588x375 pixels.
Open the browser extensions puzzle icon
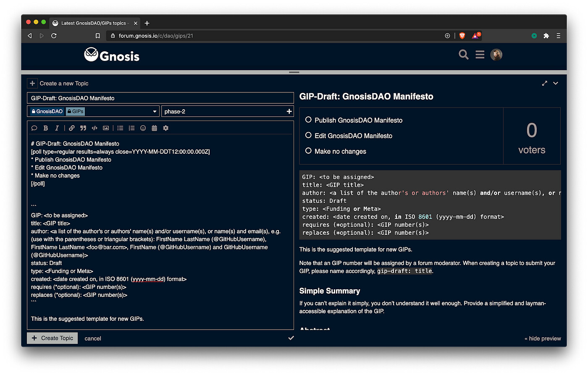tap(546, 36)
